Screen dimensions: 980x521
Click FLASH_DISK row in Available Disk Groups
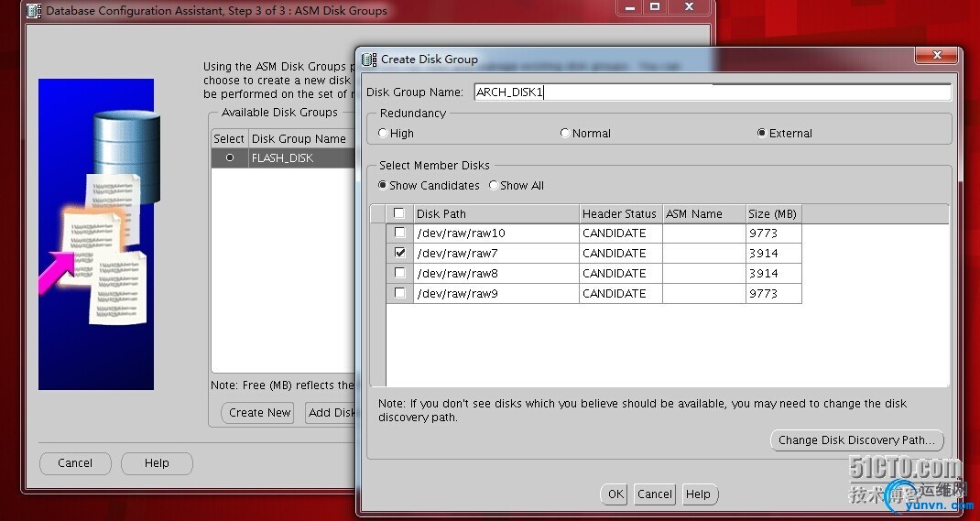tap(283, 158)
